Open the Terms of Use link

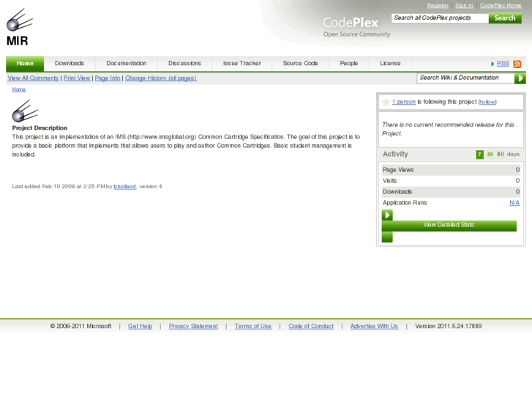click(253, 326)
